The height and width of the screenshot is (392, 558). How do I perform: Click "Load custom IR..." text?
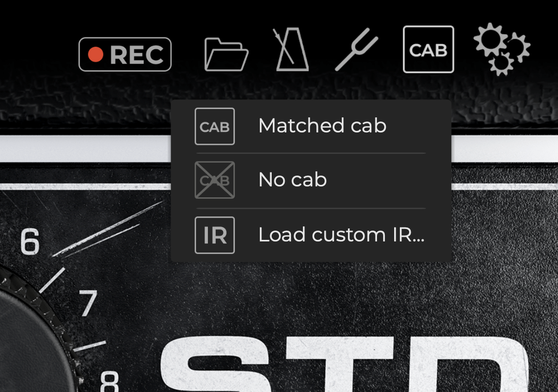click(x=341, y=235)
